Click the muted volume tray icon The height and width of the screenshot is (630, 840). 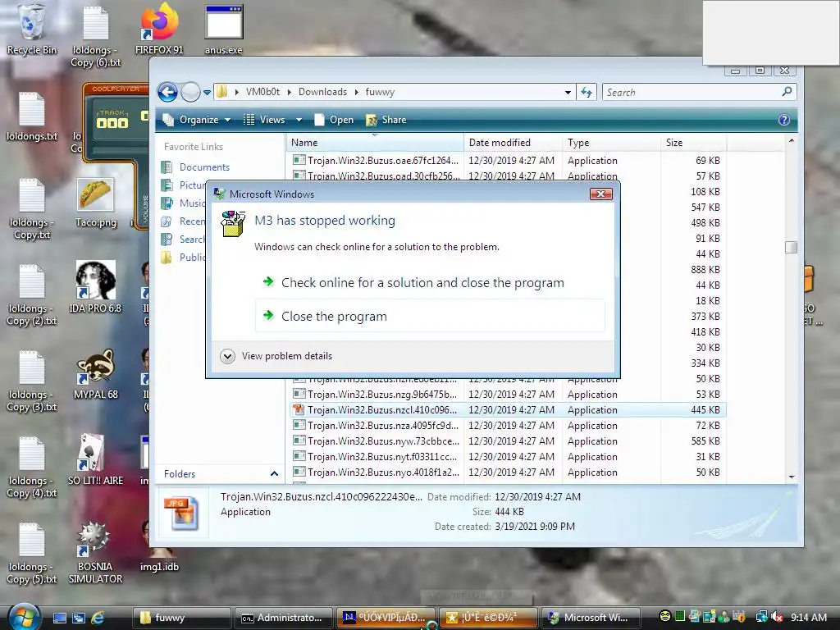tap(778, 617)
